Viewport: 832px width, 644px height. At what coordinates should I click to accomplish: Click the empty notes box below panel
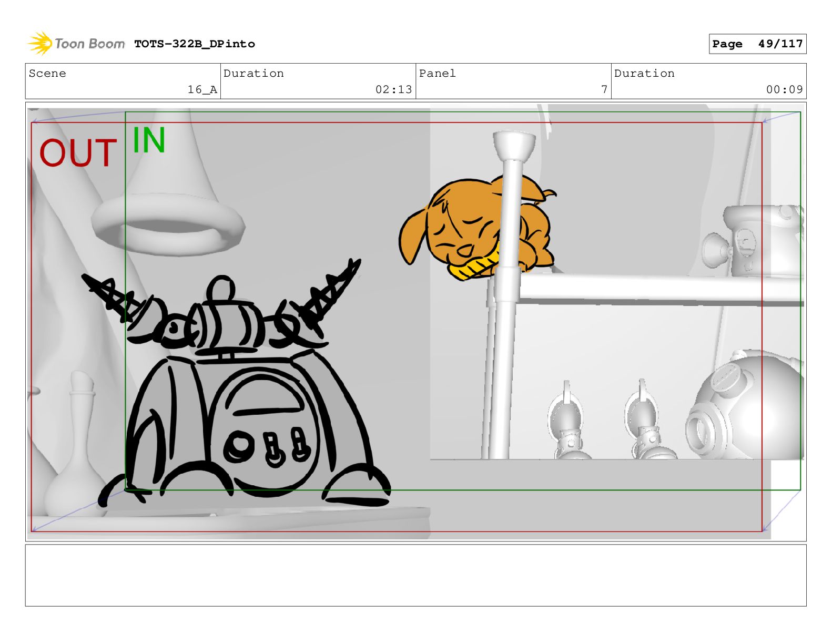[x=415, y=575]
